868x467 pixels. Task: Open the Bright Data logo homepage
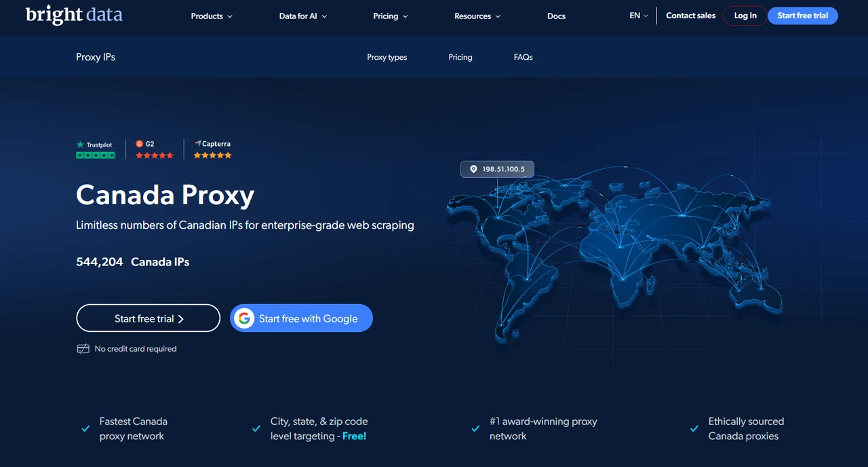click(x=74, y=15)
